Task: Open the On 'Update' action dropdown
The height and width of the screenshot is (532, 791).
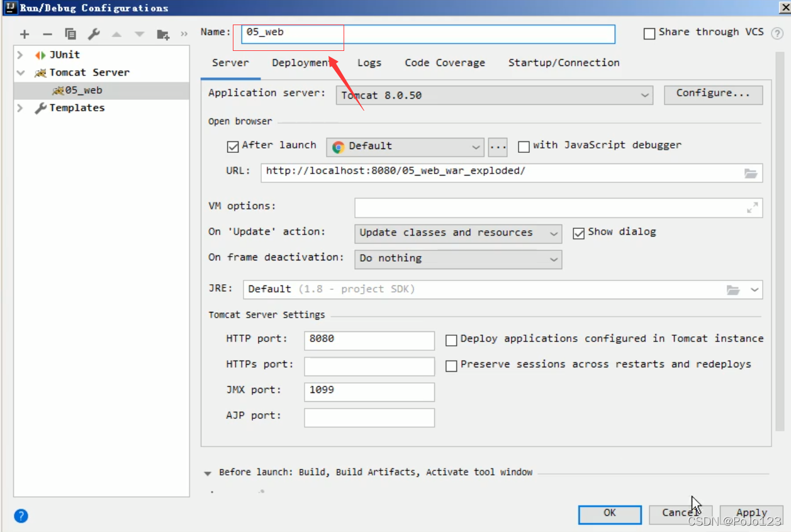Action: [458, 233]
